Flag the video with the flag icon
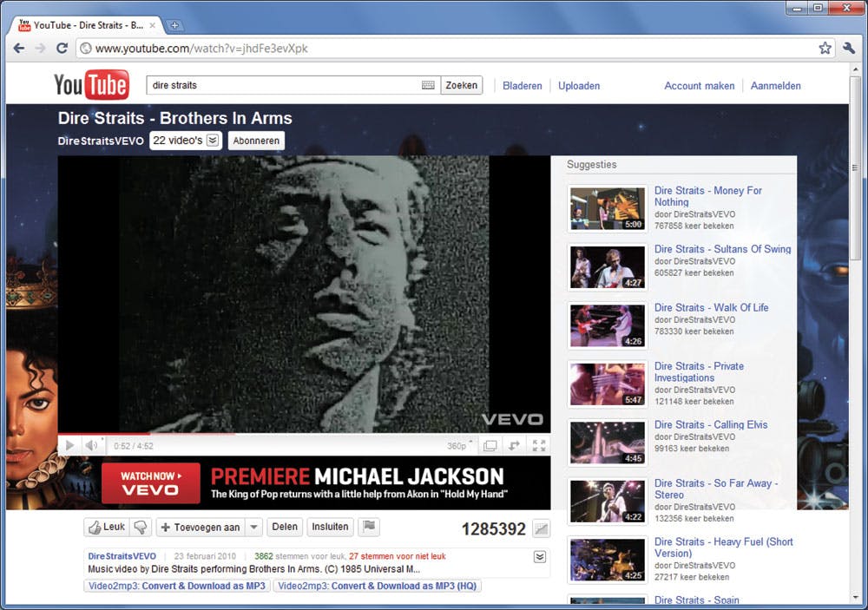 369,527
